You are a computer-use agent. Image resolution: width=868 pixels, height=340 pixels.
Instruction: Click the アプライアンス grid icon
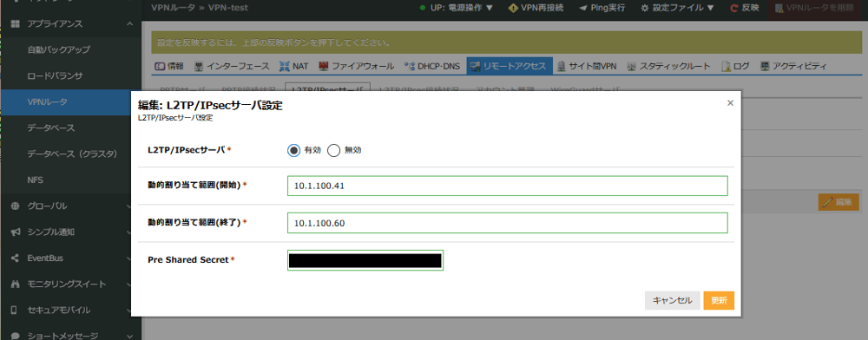click(16, 23)
